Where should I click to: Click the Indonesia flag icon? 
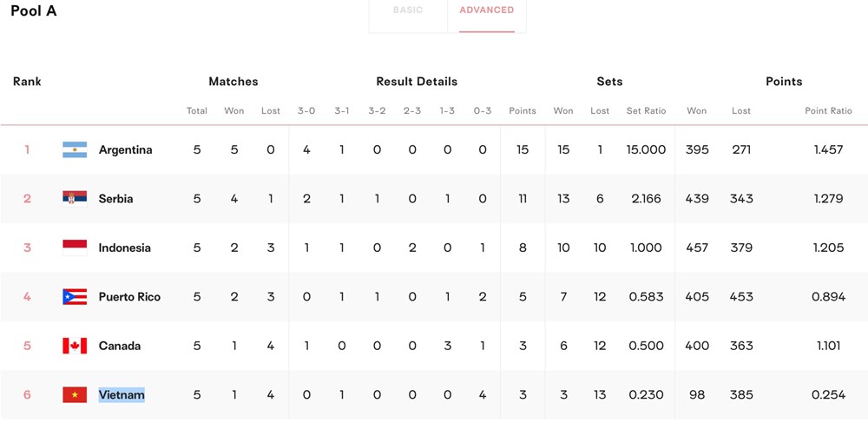[x=75, y=248]
